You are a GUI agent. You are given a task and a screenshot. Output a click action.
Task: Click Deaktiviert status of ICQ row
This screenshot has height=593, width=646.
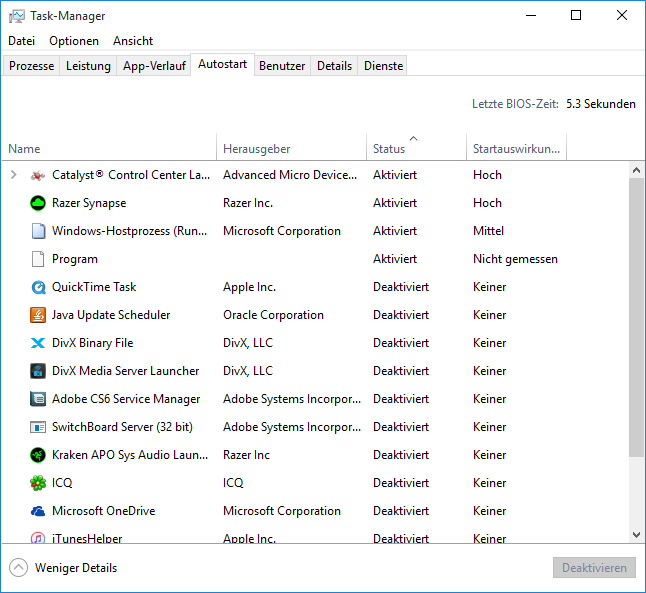401,483
